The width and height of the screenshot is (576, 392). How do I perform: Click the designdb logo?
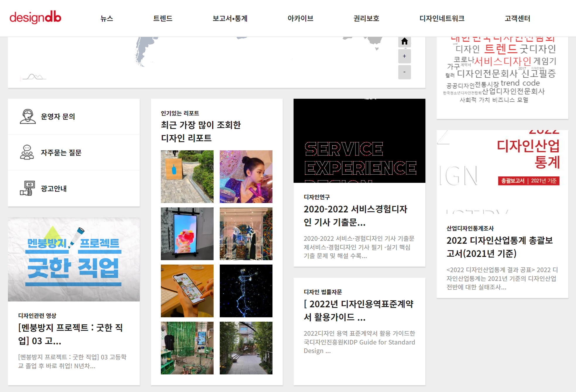tap(35, 18)
